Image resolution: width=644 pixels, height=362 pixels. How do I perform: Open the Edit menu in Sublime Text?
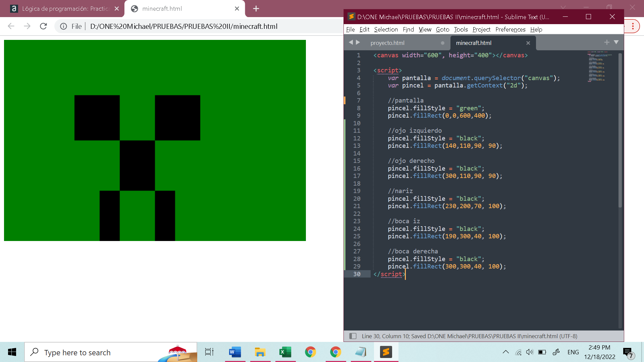coord(364,29)
